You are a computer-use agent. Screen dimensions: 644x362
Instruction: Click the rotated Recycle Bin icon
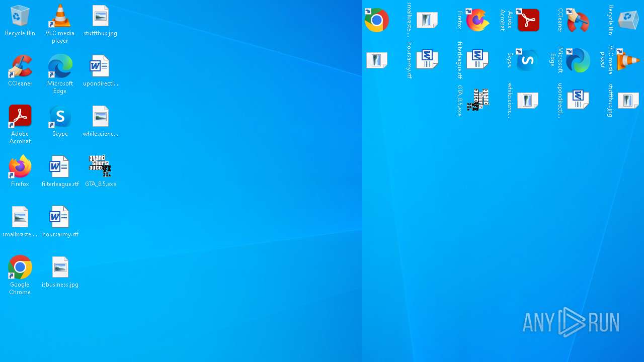tap(628, 20)
